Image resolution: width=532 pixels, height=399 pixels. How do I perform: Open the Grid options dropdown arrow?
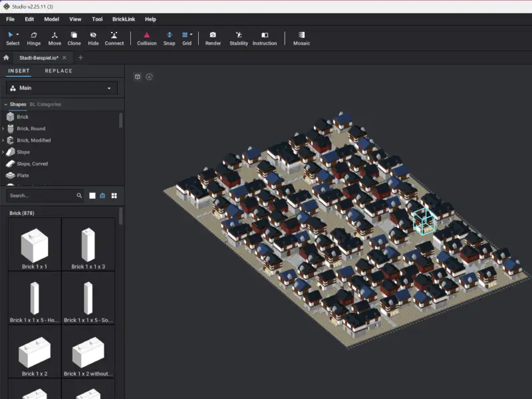tap(193, 33)
